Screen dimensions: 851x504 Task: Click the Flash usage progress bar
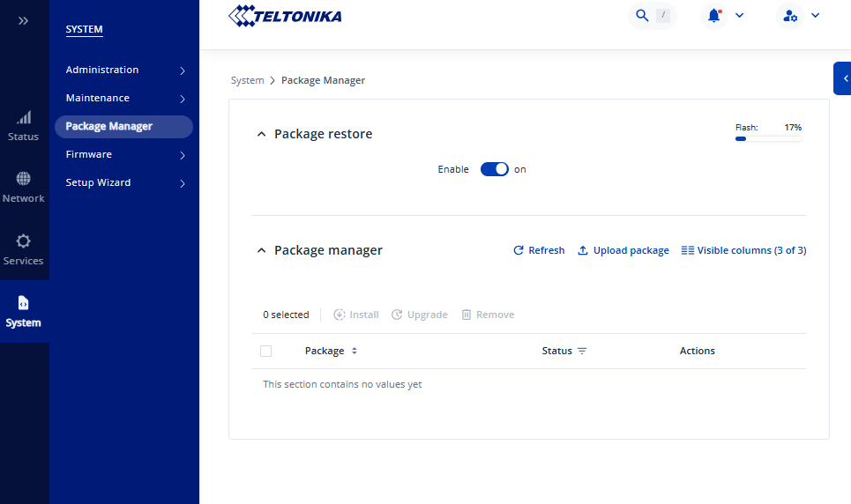pyautogui.click(x=768, y=138)
